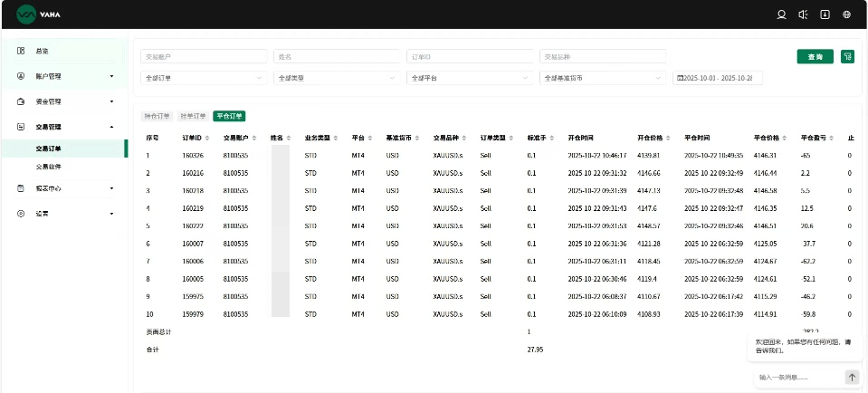The width and height of the screenshot is (868, 393).
Task: Click the send arrow in chat box
Action: pyautogui.click(x=852, y=377)
